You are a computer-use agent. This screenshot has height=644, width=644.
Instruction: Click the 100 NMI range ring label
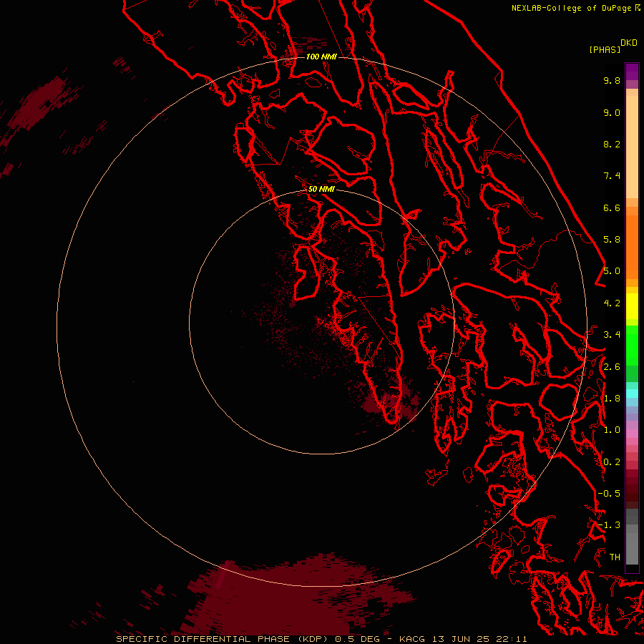pos(321,57)
